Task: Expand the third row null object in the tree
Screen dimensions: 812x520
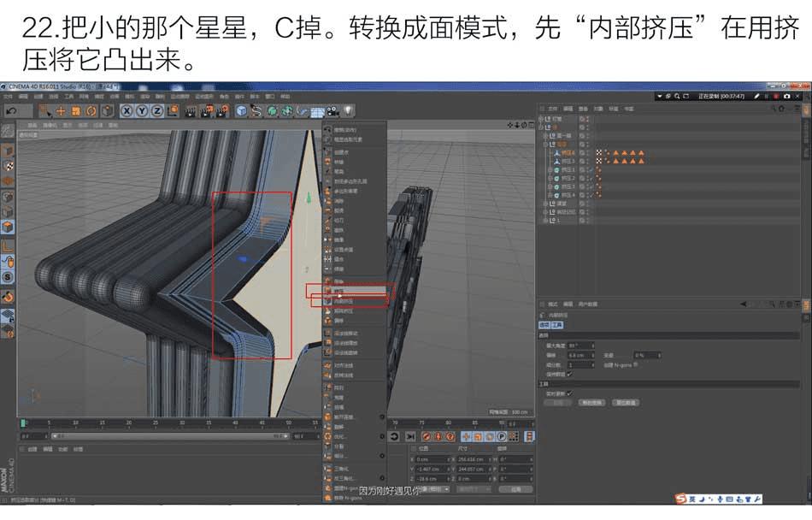Action: click(545, 135)
